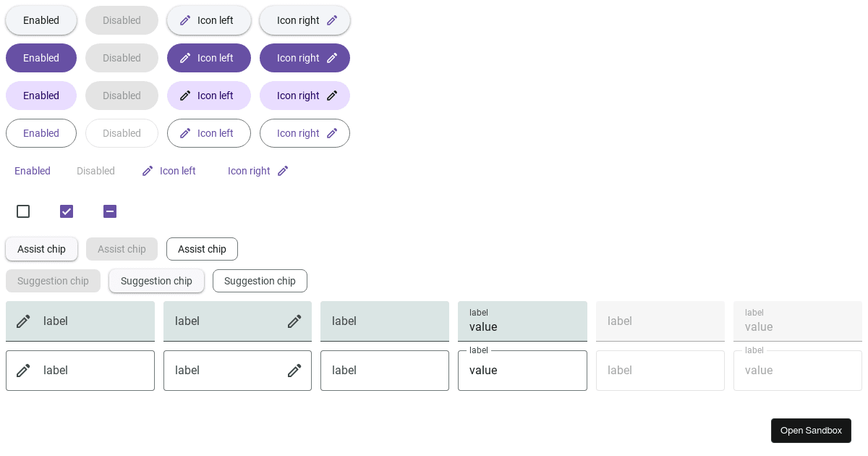Select the outlined Suggestion chip
868x456 pixels.
260,281
